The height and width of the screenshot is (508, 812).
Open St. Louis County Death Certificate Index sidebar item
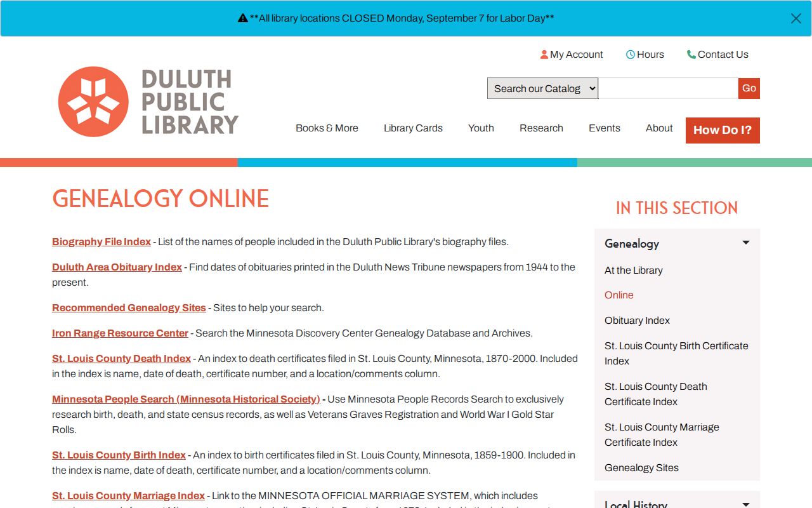pyautogui.click(x=655, y=394)
